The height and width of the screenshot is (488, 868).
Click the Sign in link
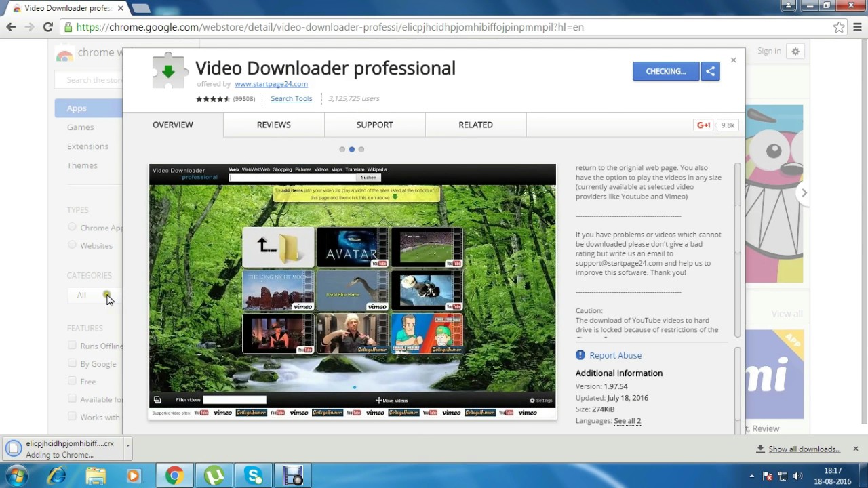(x=769, y=51)
